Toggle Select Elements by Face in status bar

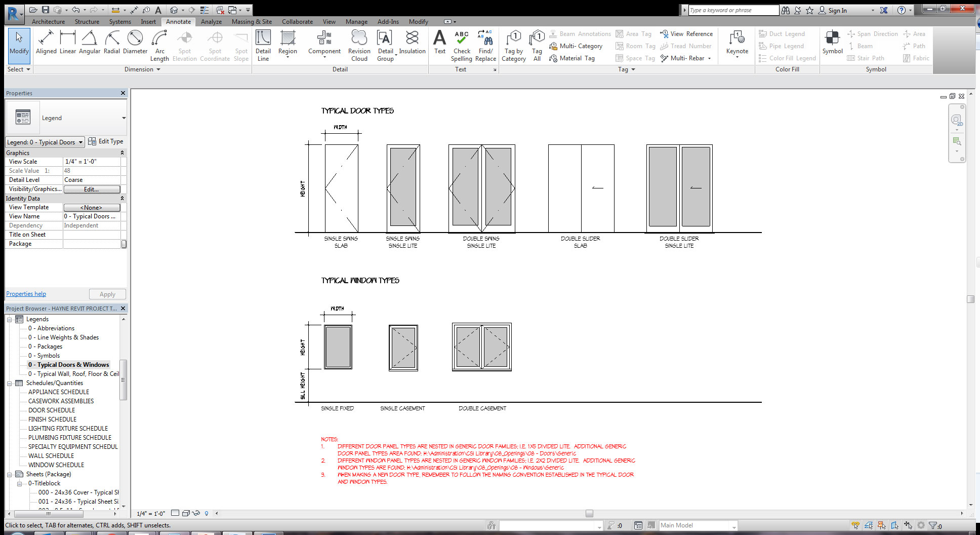pyautogui.click(x=895, y=525)
